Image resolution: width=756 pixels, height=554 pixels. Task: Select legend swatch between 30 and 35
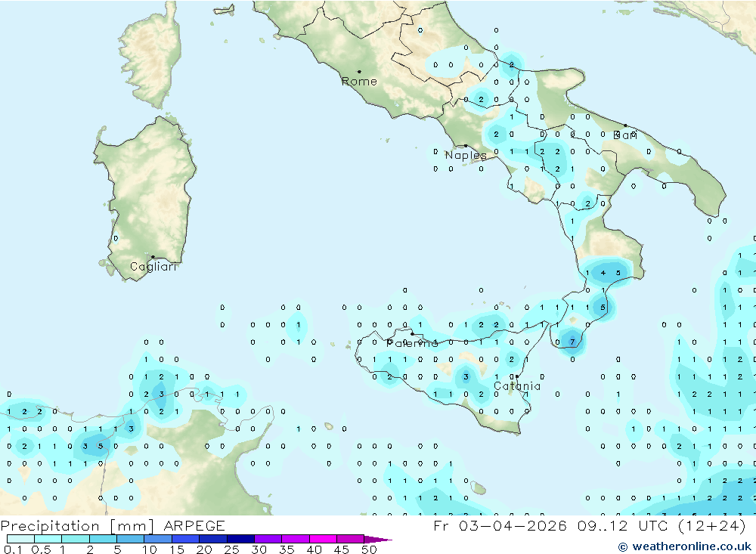click(268, 539)
